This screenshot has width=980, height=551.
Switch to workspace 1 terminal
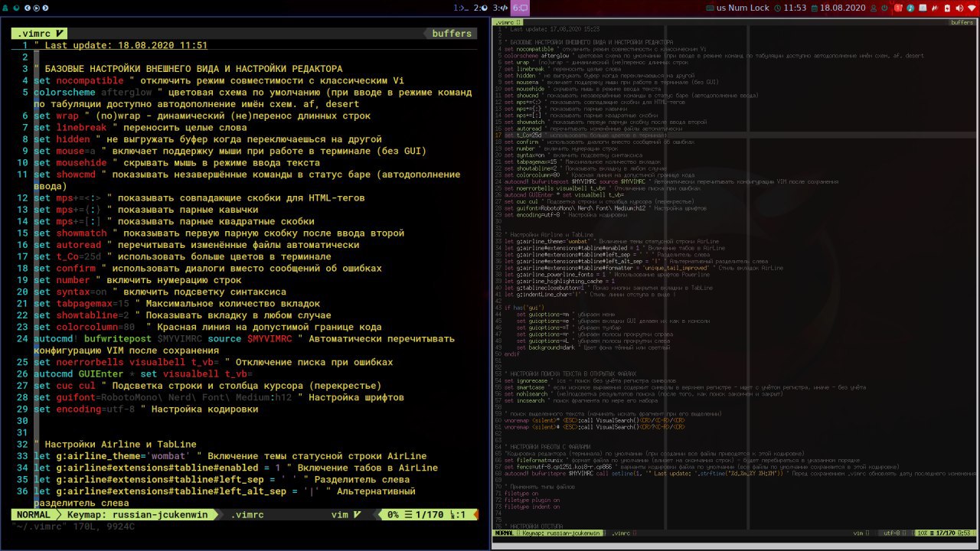coord(461,8)
